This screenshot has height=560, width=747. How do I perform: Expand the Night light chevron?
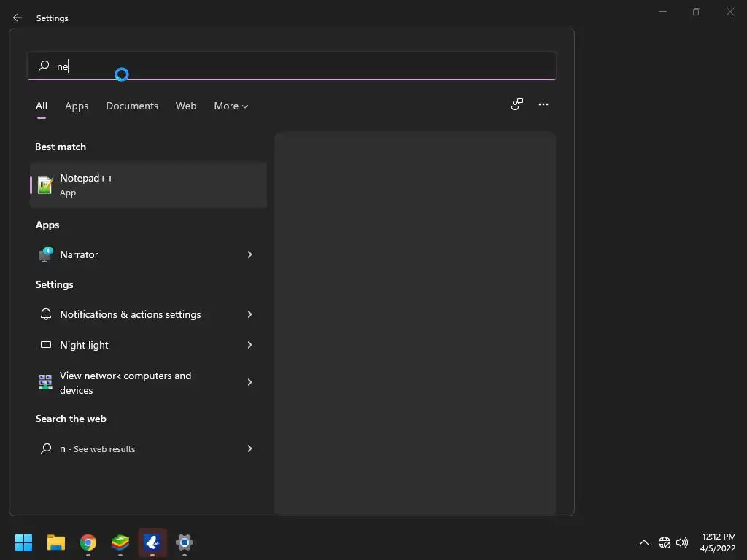(249, 345)
